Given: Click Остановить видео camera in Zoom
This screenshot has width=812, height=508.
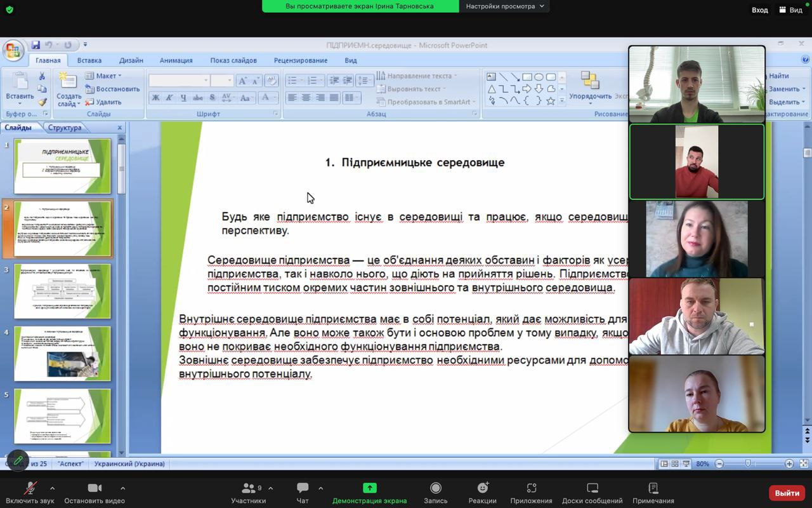Looking at the screenshot, I should pyautogui.click(x=95, y=493).
